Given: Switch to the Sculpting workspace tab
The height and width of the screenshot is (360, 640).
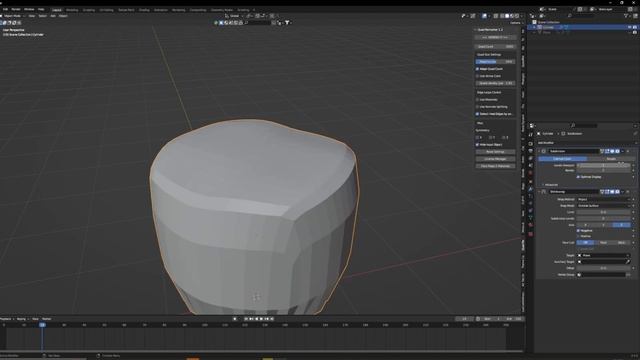Looking at the screenshot, I should (x=89, y=10).
